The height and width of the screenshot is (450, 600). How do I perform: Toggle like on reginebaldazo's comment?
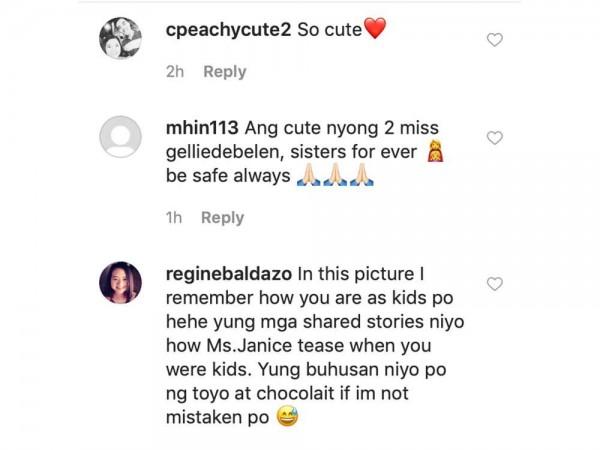[494, 284]
